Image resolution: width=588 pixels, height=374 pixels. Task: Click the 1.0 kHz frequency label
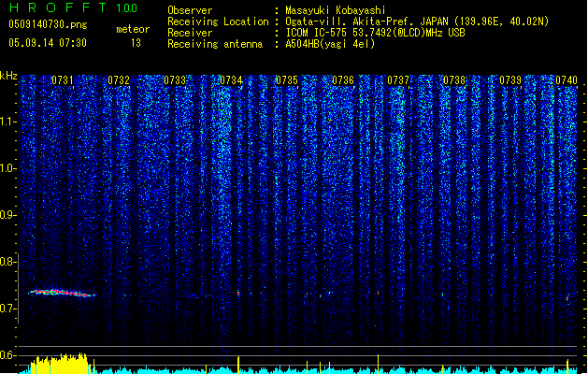7,168
